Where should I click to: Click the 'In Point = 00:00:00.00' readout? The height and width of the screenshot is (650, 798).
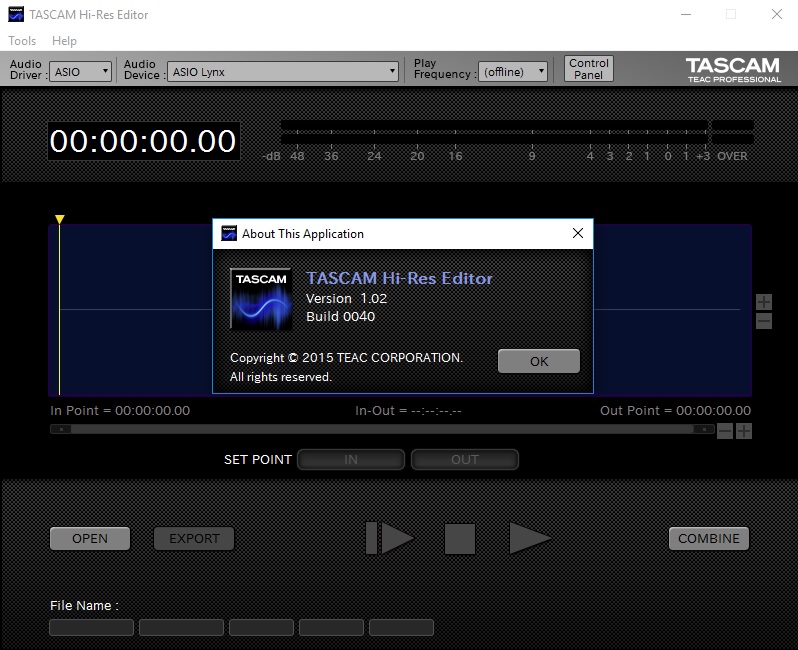click(120, 410)
